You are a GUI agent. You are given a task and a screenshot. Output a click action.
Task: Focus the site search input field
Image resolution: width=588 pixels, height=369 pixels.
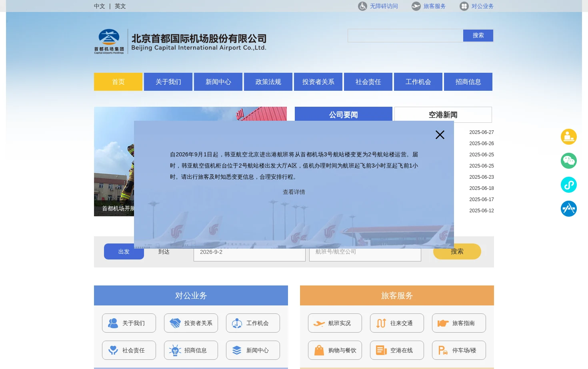coord(405,36)
